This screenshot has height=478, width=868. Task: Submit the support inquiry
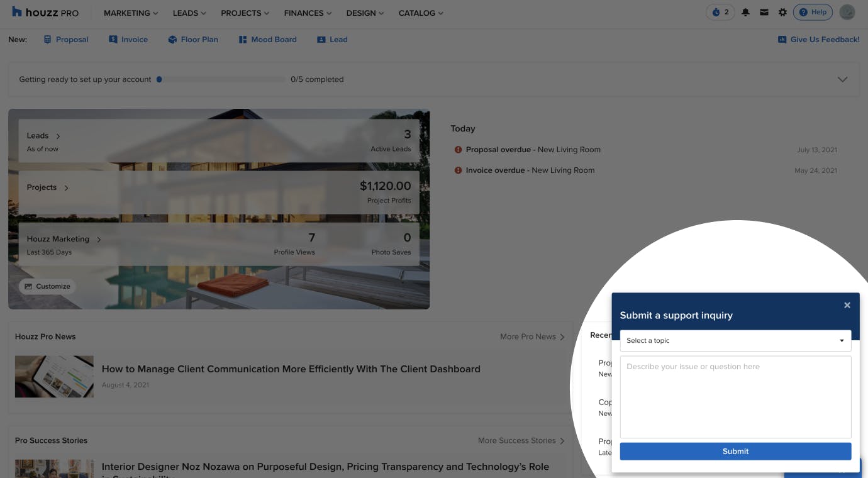(735, 451)
